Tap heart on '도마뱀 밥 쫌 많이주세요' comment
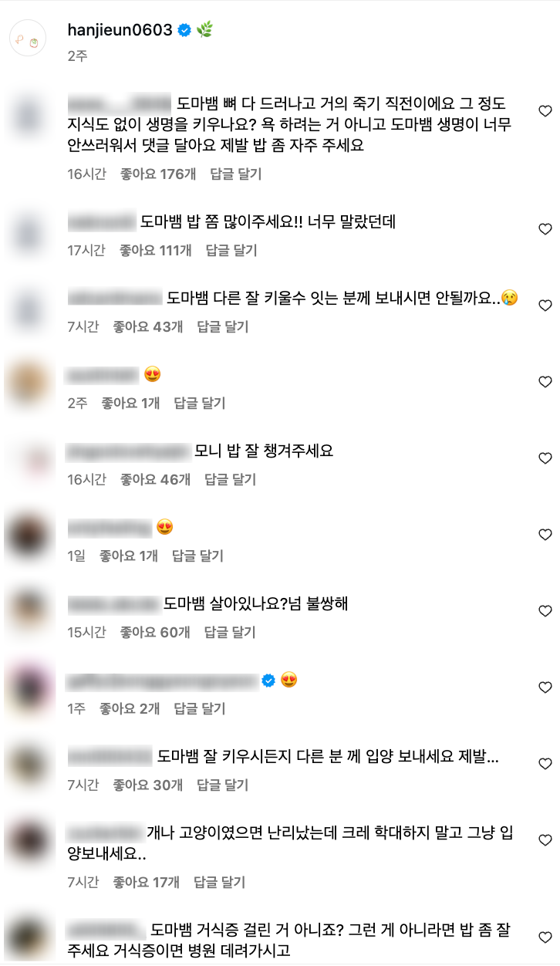The width and height of the screenshot is (560, 966). 545,229
